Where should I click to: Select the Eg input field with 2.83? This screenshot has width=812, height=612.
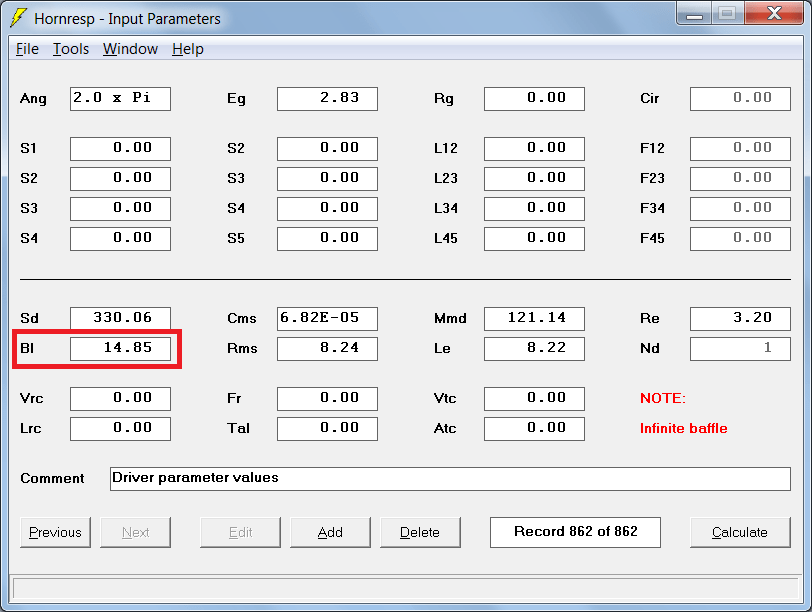327,99
